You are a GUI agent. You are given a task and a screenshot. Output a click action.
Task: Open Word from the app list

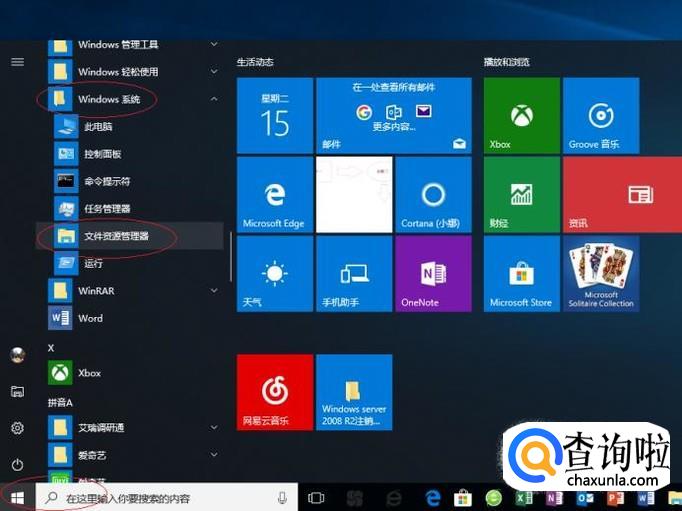pos(130,318)
